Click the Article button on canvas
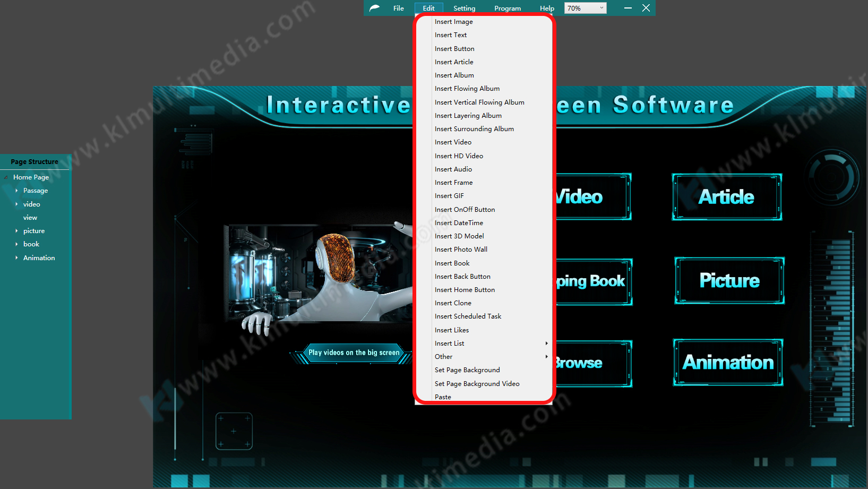Screen dimensions: 868x489 [726, 197]
